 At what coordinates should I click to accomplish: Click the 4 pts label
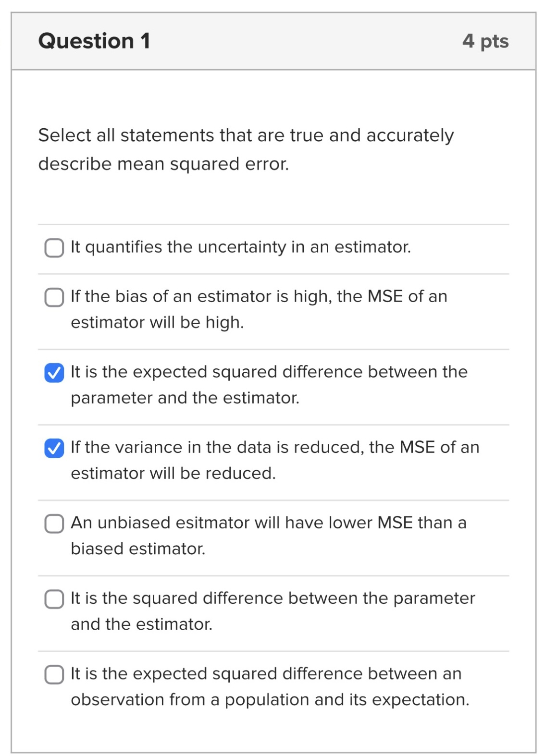pos(485,41)
